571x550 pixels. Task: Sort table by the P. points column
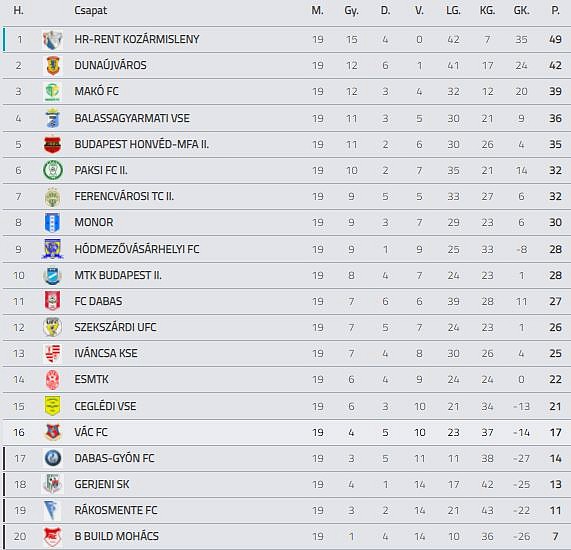tap(555, 11)
